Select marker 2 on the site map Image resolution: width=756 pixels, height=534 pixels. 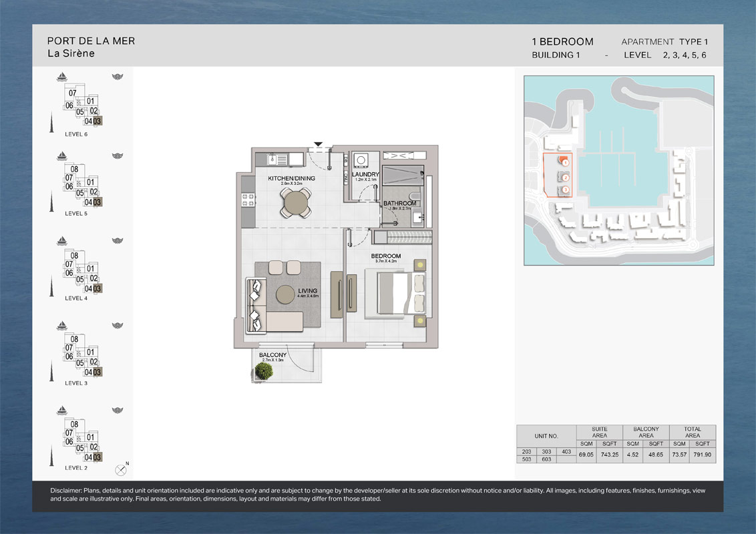[x=566, y=178]
